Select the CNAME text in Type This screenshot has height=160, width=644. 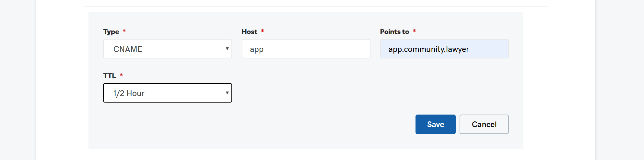(x=128, y=49)
